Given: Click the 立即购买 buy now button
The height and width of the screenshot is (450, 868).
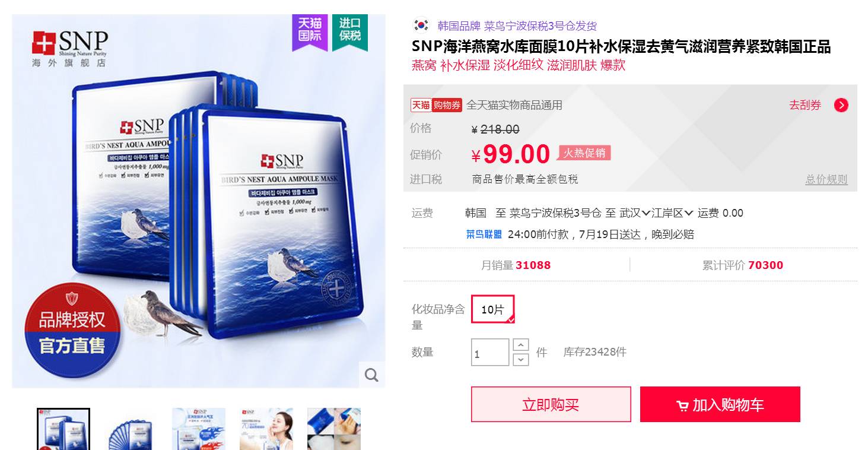Looking at the screenshot, I should click(551, 404).
